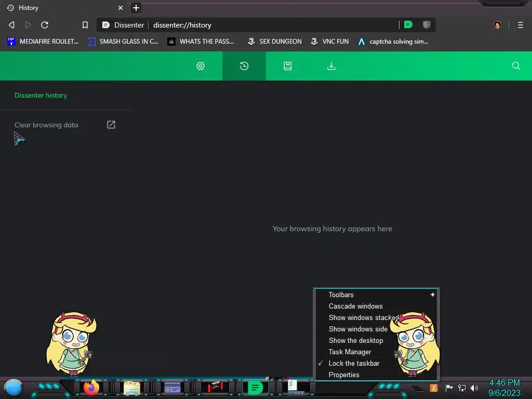Reload the history page

pyautogui.click(x=45, y=25)
